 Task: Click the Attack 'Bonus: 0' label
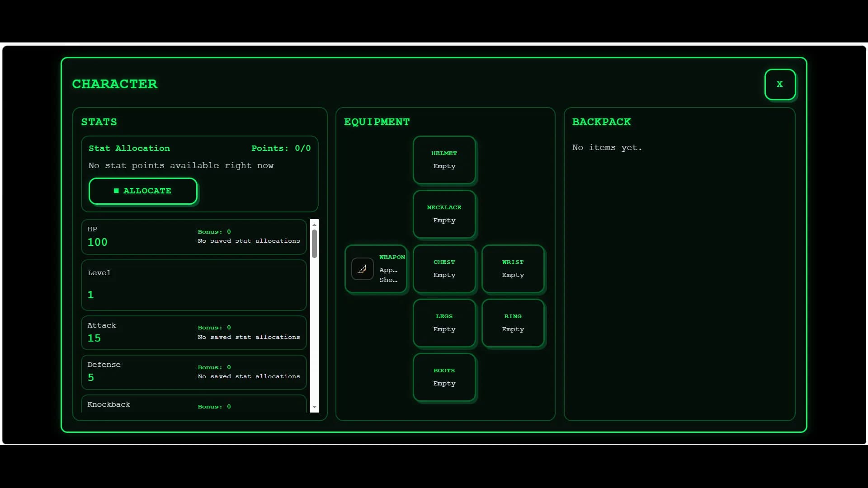click(x=214, y=328)
